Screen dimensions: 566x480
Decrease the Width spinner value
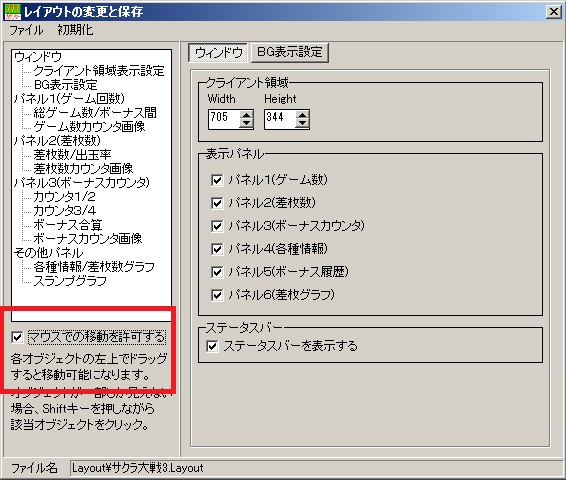tap(246, 124)
